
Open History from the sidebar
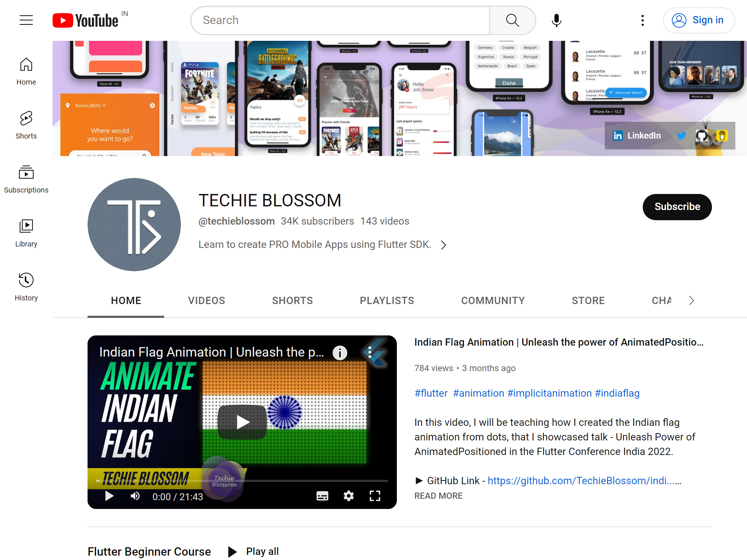[x=26, y=287]
